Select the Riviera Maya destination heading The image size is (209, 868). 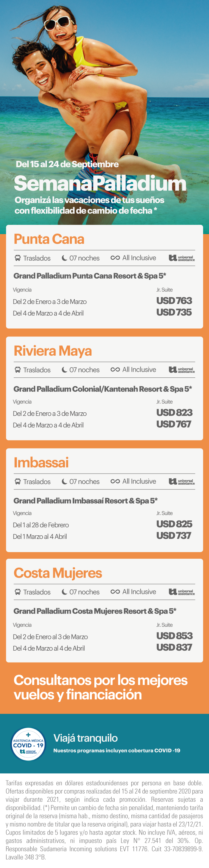tap(53, 351)
